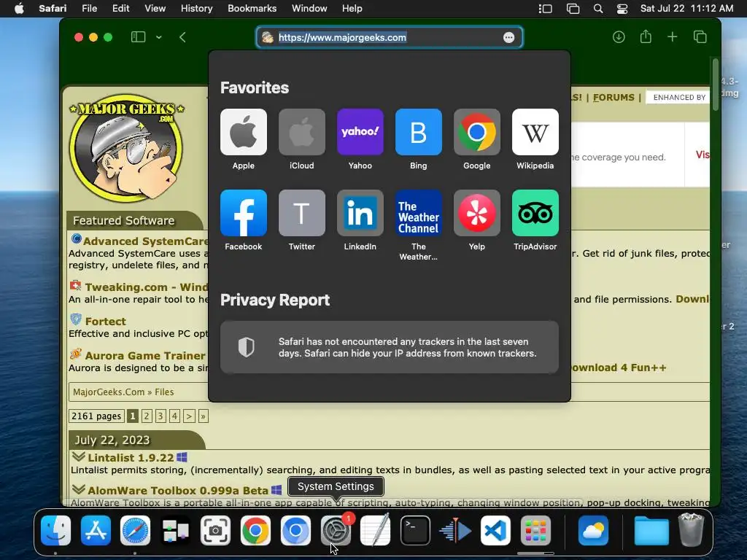The image size is (747, 560).
Task: Open Control Center in menu bar
Action: (x=622, y=9)
